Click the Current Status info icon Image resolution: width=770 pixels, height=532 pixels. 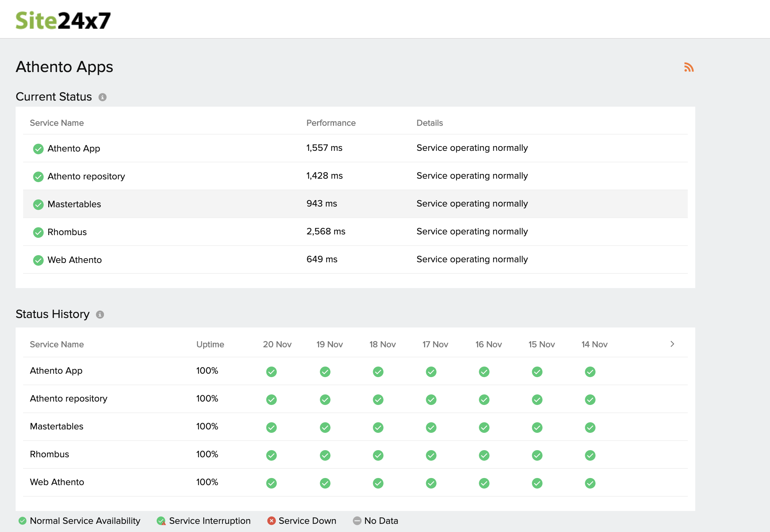tap(102, 97)
